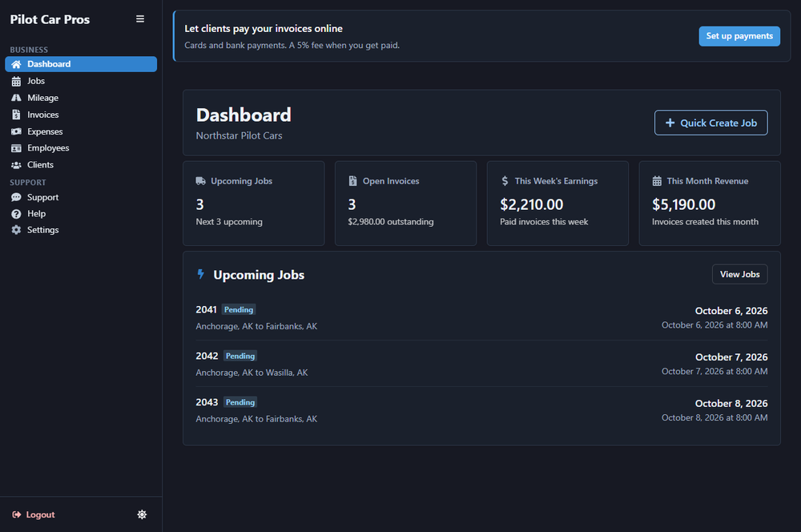801x532 pixels.
Task: Click the Logout arrow icon
Action: click(x=17, y=514)
